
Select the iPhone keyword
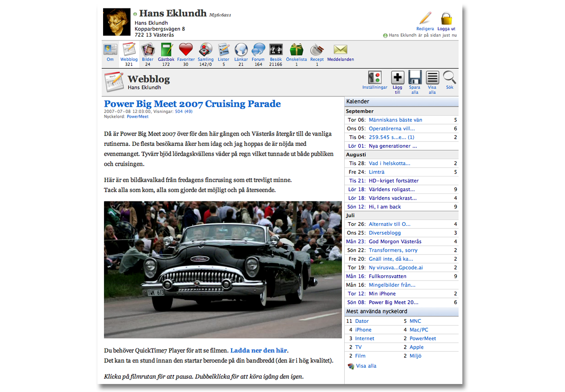tap(363, 330)
